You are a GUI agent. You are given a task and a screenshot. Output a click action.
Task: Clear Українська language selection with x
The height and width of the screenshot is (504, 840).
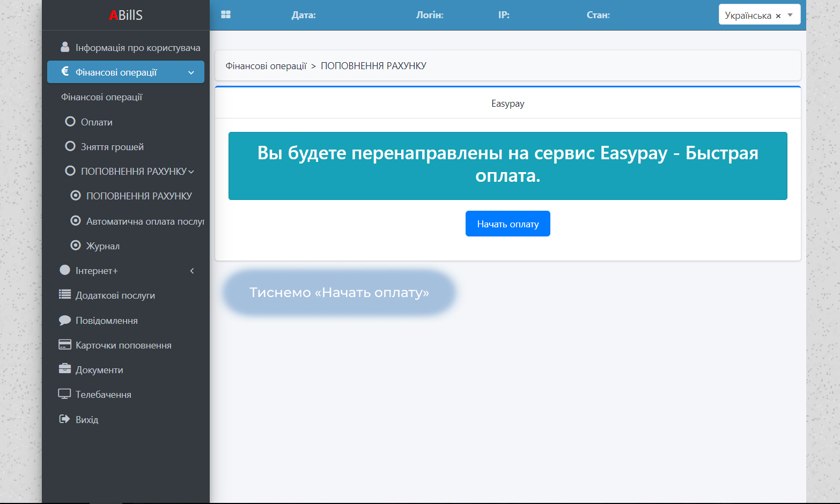778,16
